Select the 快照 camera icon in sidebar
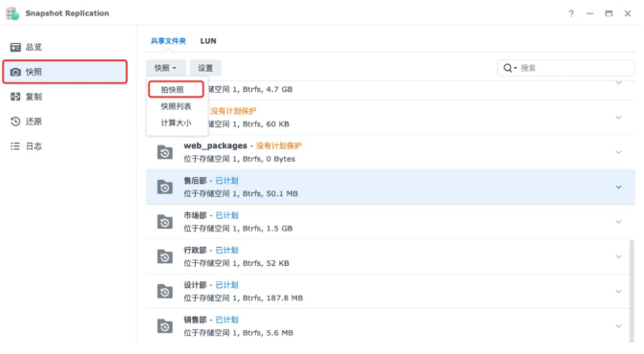644x354 pixels. click(x=15, y=72)
